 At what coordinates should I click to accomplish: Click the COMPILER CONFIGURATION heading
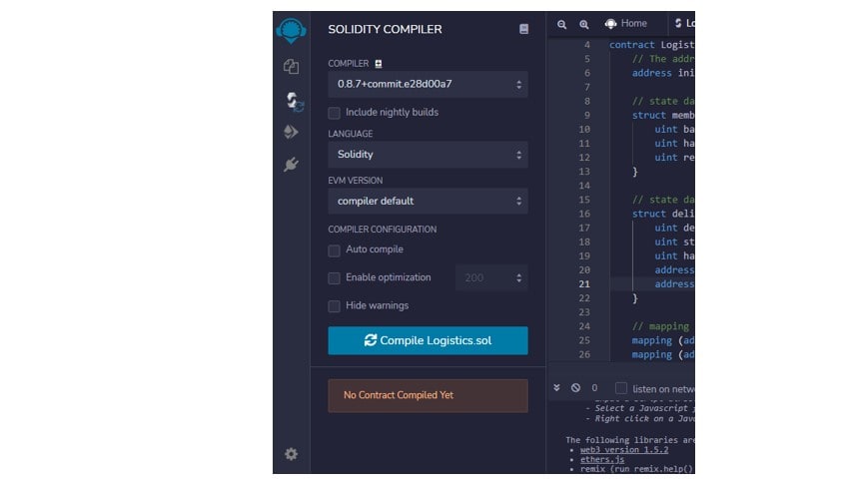point(382,230)
